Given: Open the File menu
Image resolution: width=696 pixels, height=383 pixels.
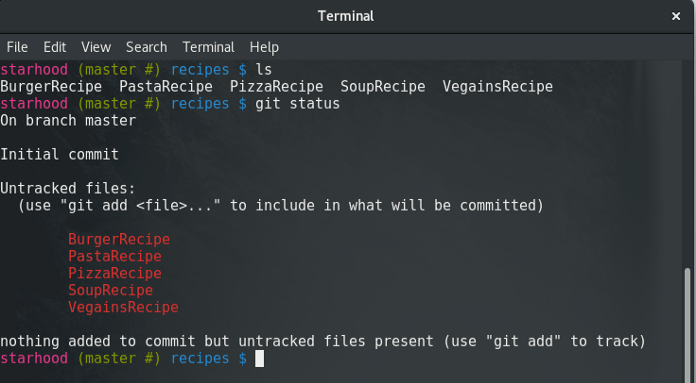Looking at the screenshot, I should [x=17, y=47].
